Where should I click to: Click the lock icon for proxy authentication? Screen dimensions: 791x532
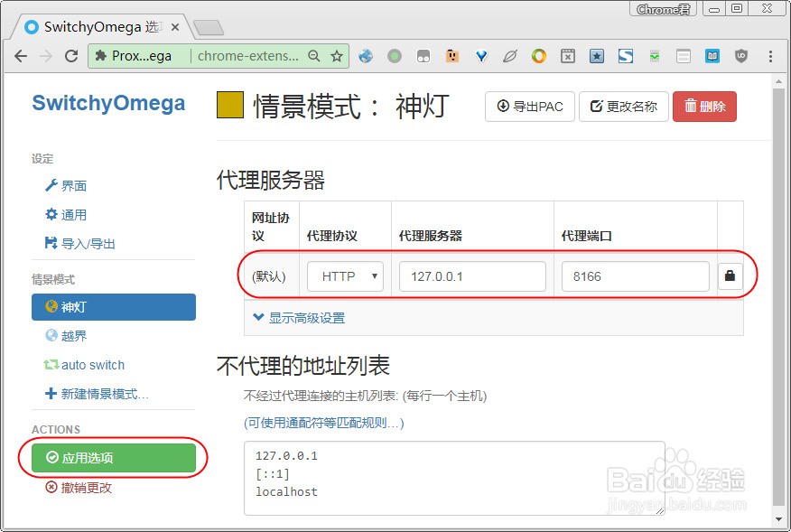click(x=730, y=276)
